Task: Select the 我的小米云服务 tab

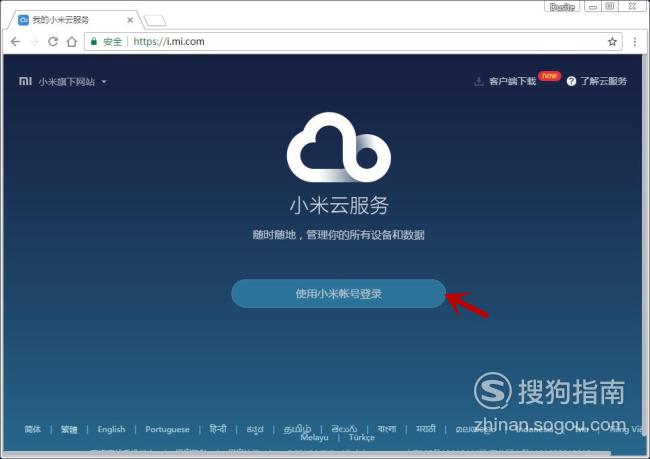Action: click(x=74, y=20)
